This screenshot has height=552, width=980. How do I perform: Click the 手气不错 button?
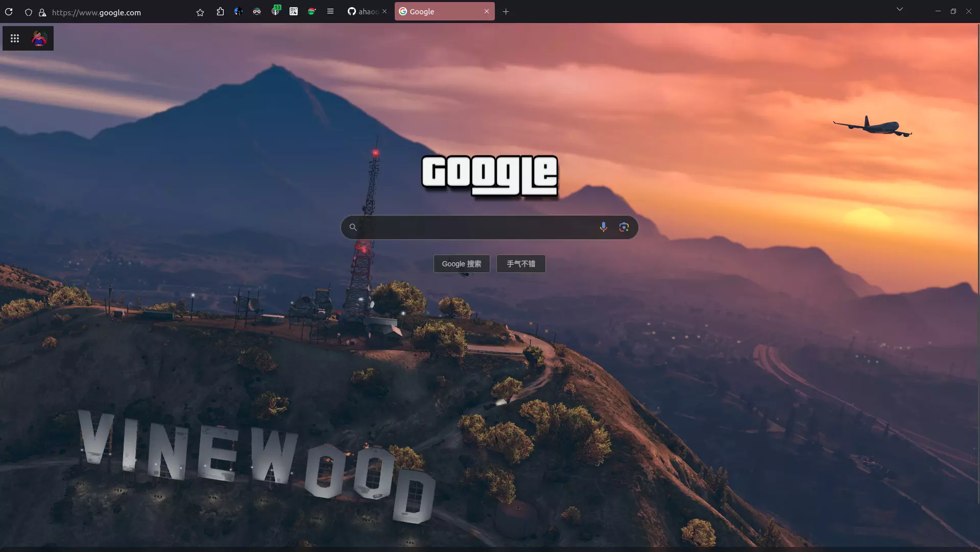(521, 264)
